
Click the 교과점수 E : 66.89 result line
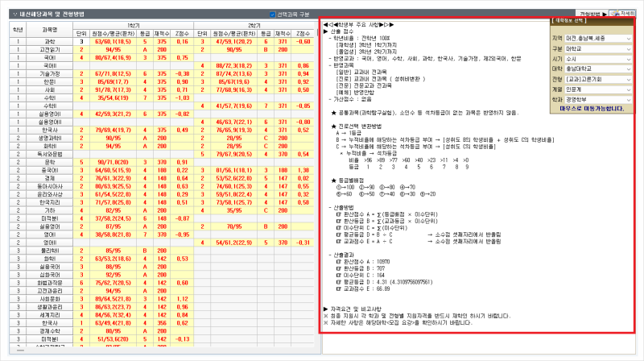[363, 288]
